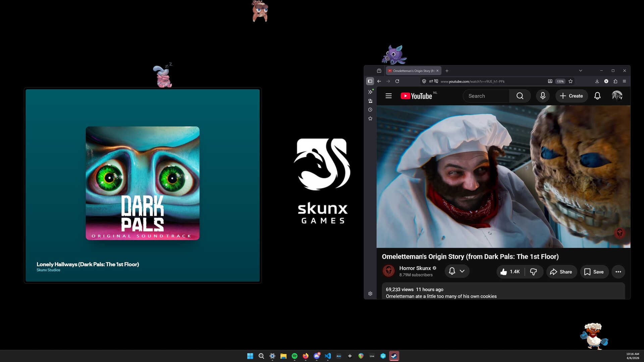Open the Windows Start menu

[250, 356]
